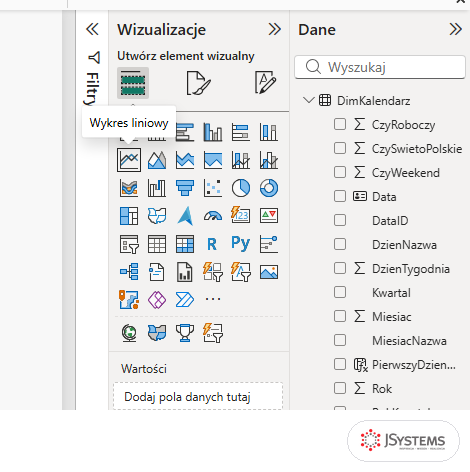Open more visuals via the three dots
The image size is (470, 472).
point(213,299)
